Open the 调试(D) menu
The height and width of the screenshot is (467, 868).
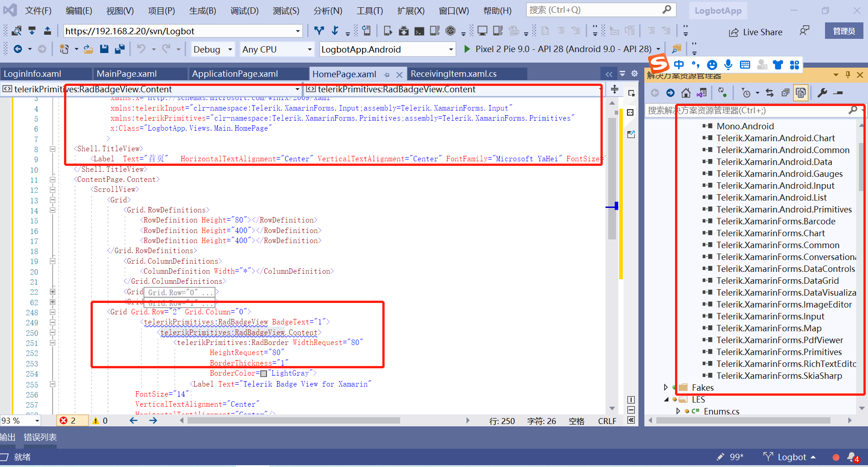(244, 11)
